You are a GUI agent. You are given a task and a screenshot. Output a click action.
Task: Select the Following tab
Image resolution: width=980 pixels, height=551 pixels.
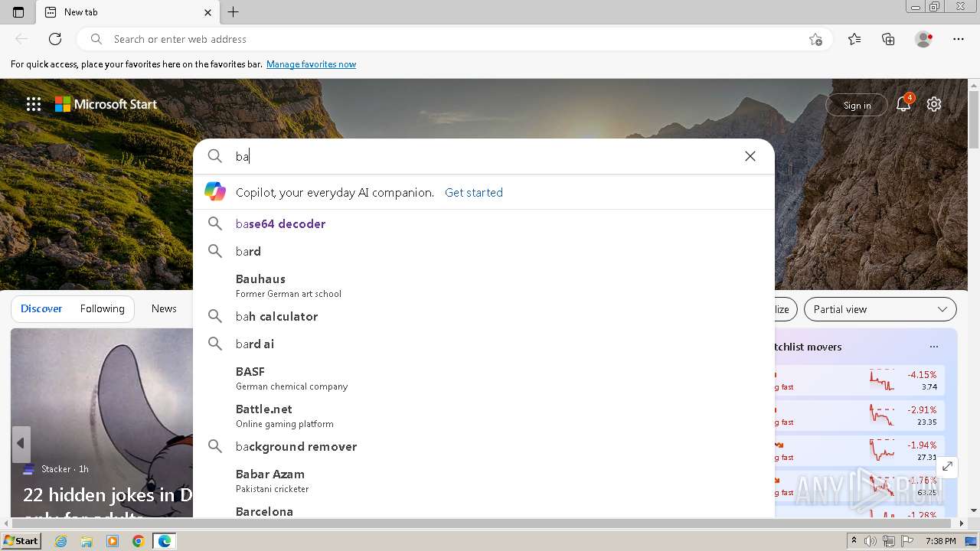point(102,308)
